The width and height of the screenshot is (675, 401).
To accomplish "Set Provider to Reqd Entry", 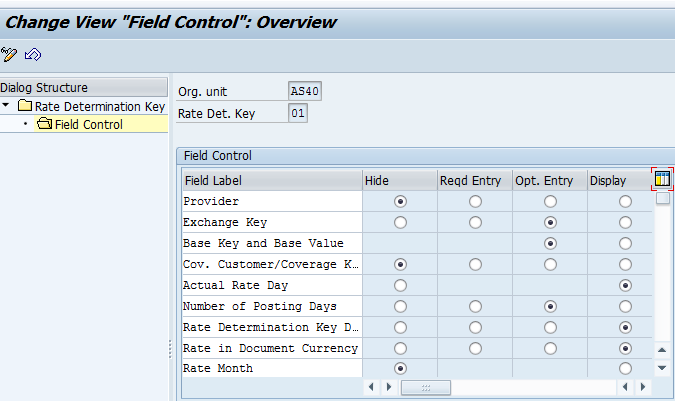I will click(475, 201).
